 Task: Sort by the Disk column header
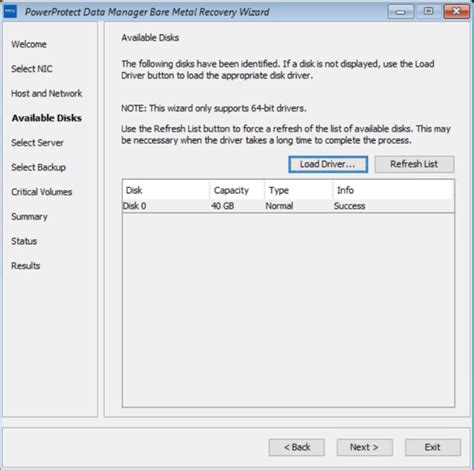[x=166, y=190]
